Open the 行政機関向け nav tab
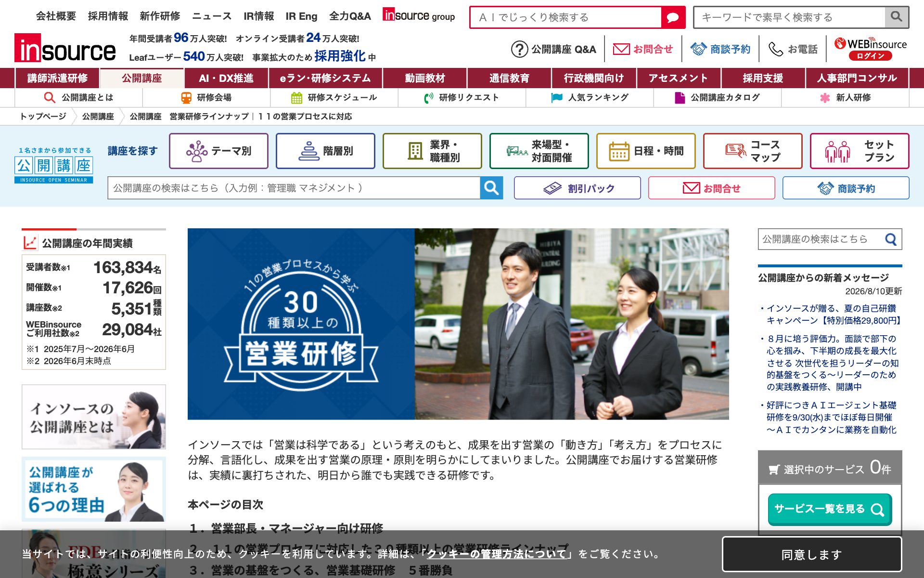This screenshot has width=924, height=578. 594,78
